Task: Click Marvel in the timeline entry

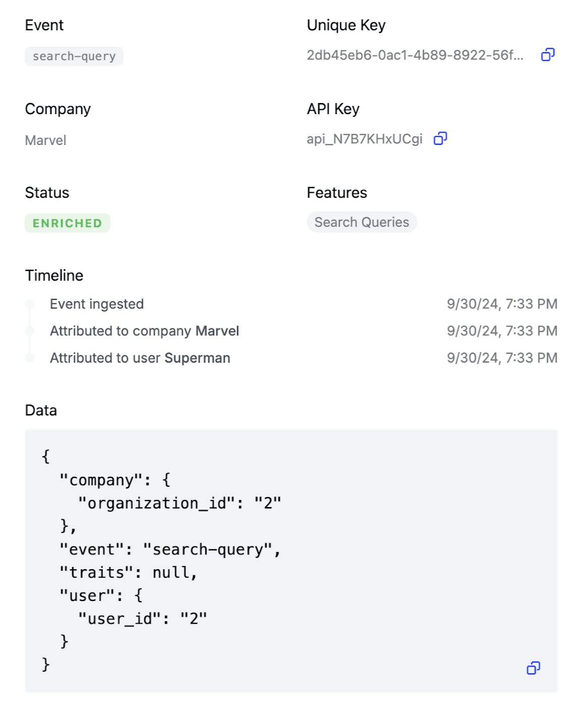Action: pos(217,331)
